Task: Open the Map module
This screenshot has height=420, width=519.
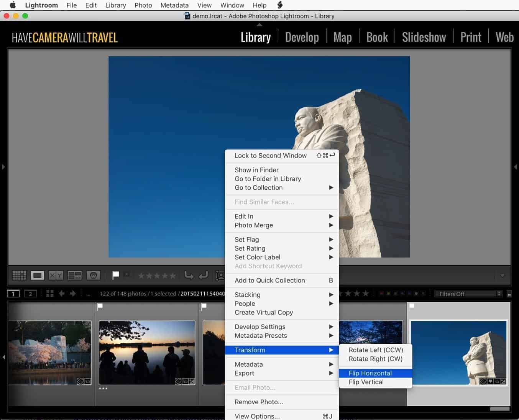Action: click(x=343, y=37)
